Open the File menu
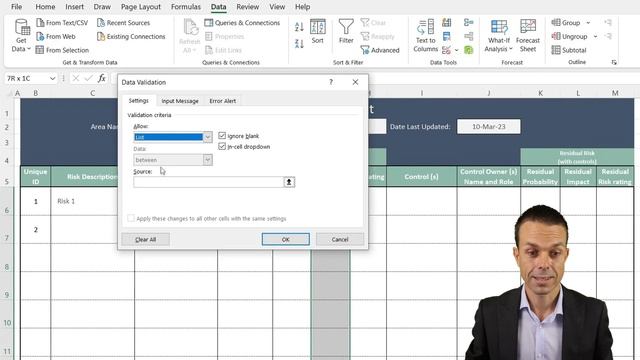 [17, 7]
